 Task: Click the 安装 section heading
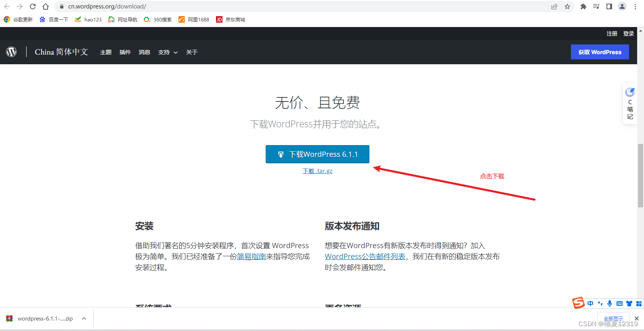[x=144, y=226]
